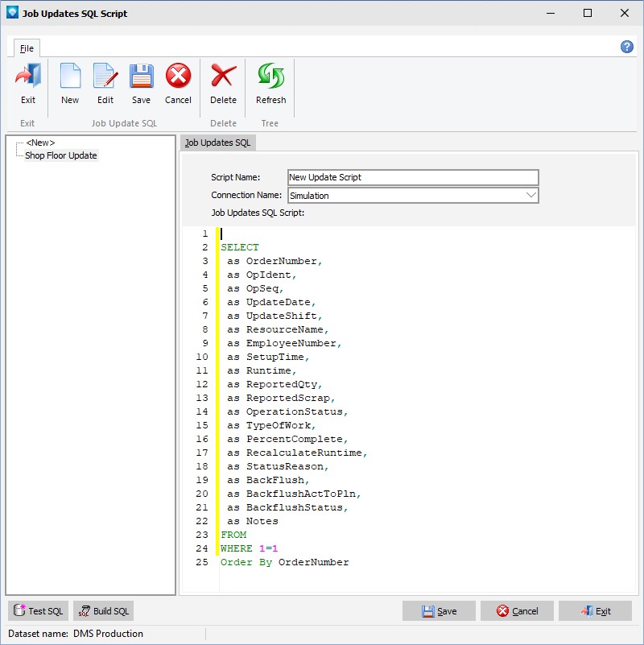This screenshot has height=645, width=644.
Task: Click 'as TypeOfWork,' line in script
Action: click(271, 425)
